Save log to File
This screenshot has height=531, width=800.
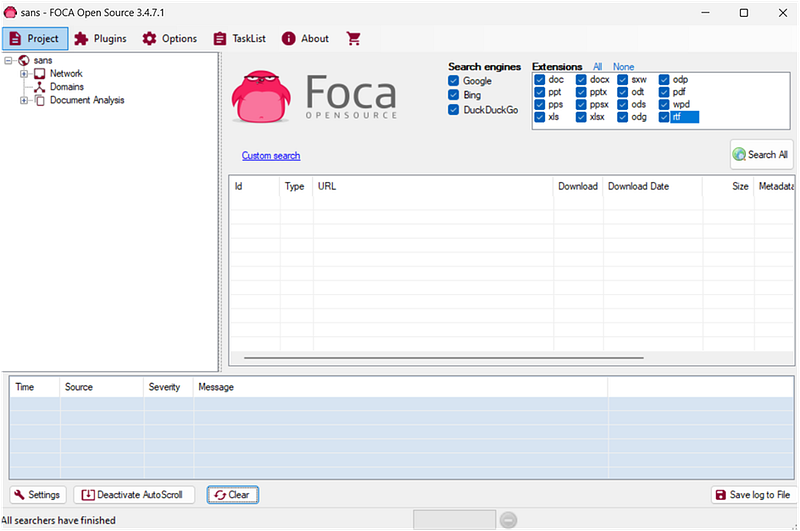click(x=754, y=495)
